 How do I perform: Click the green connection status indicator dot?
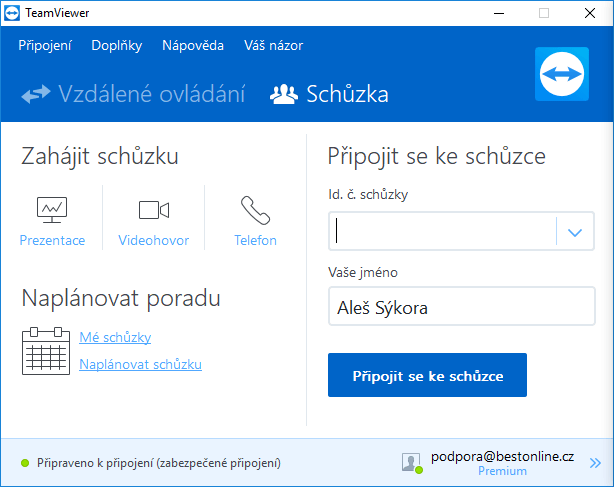[25, 463]
